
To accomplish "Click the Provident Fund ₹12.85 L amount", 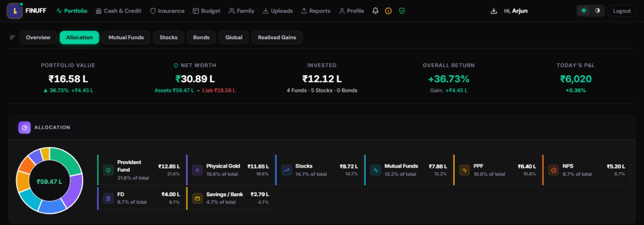I will pos(169,166).
